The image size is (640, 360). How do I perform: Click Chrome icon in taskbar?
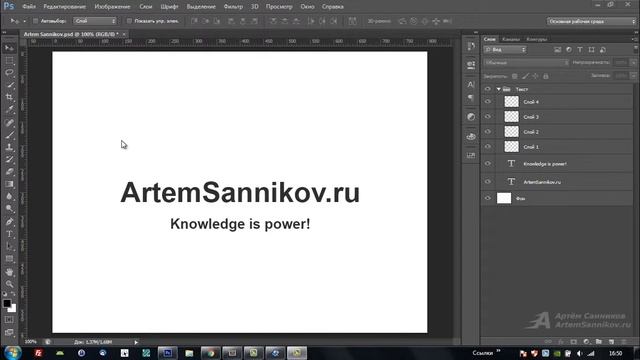coord(211,353)
